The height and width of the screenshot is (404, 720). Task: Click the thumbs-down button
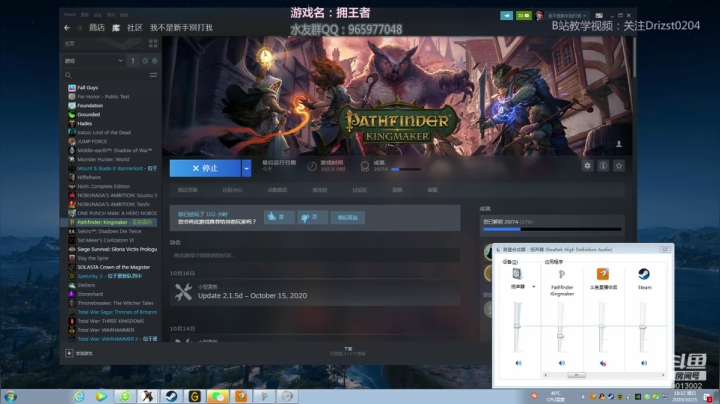pos(312,217)
